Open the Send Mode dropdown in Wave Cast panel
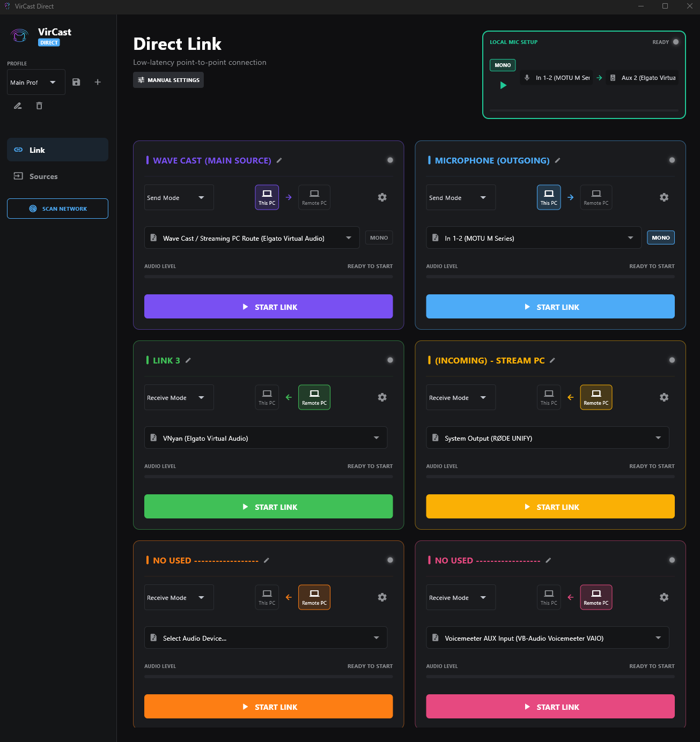 179,197
